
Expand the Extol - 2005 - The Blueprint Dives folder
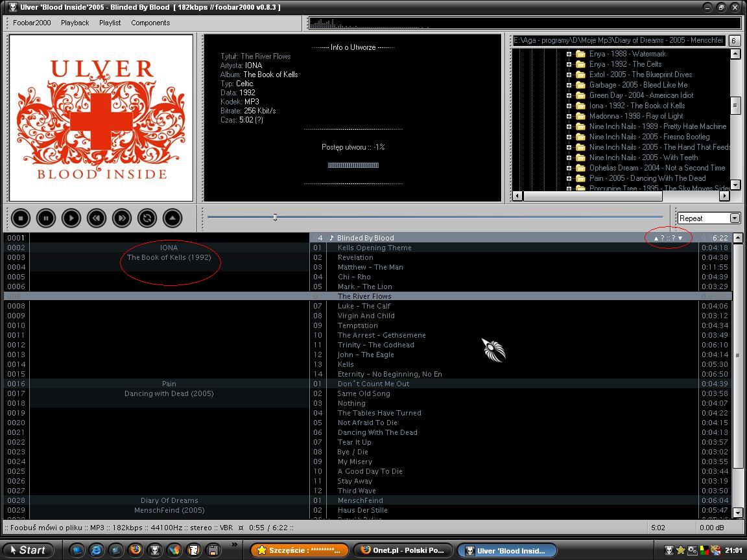[x=569, y=75]
